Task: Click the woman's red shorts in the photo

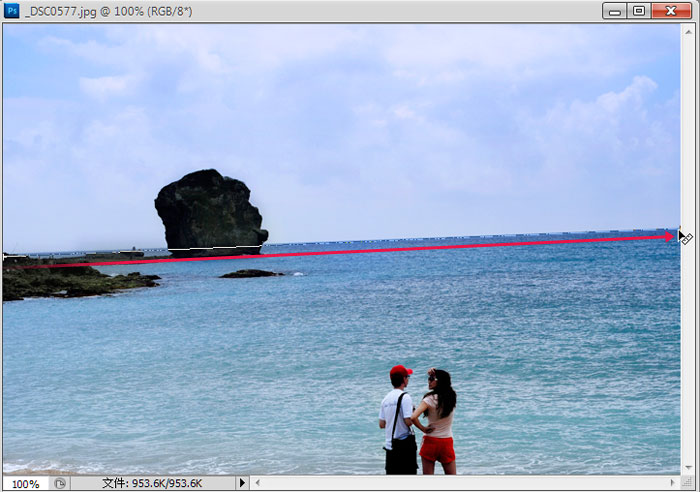Action: (437, 450)
